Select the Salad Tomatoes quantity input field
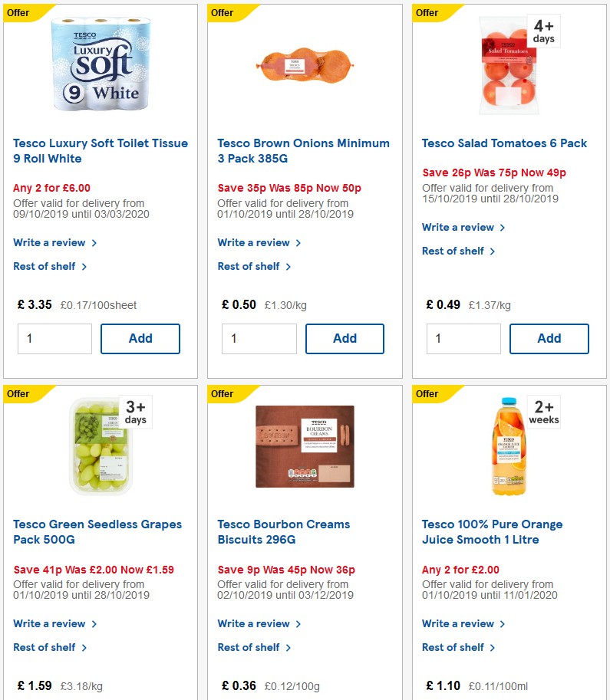Viewport: 610px width, 700px height. click(463, 338)
